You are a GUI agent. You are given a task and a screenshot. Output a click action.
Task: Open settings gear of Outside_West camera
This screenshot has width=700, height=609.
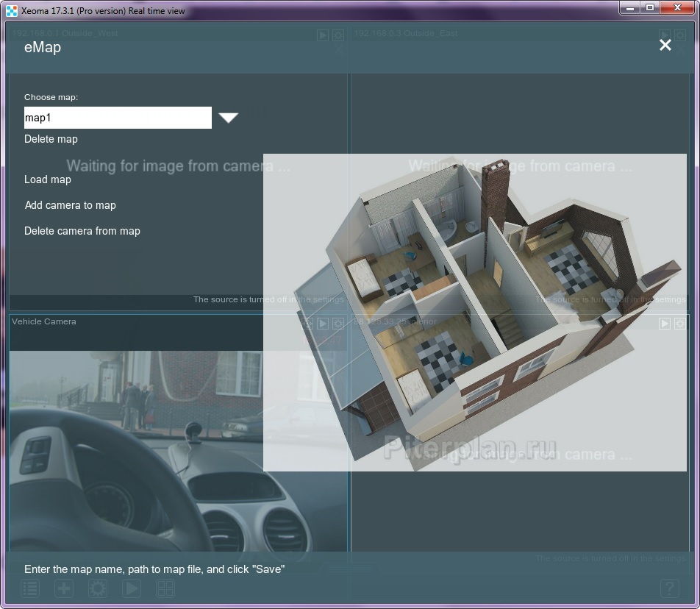[338, 35]
